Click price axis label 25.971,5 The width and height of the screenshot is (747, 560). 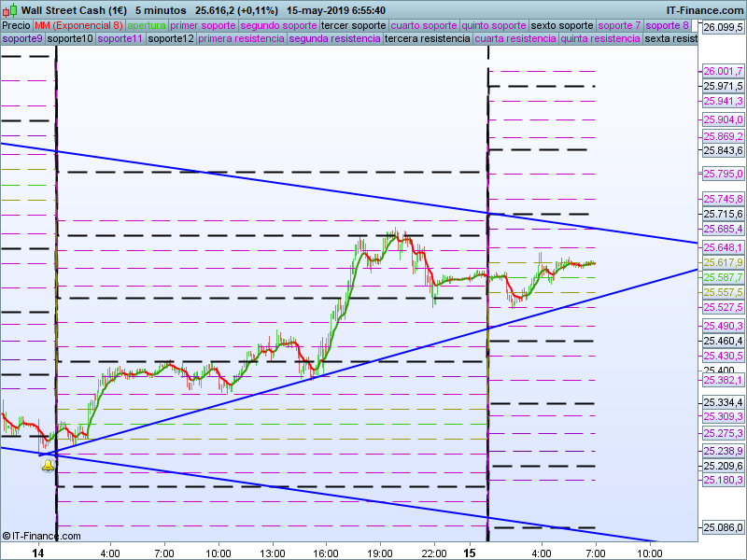pyautogui.click(x=723, y=86)
